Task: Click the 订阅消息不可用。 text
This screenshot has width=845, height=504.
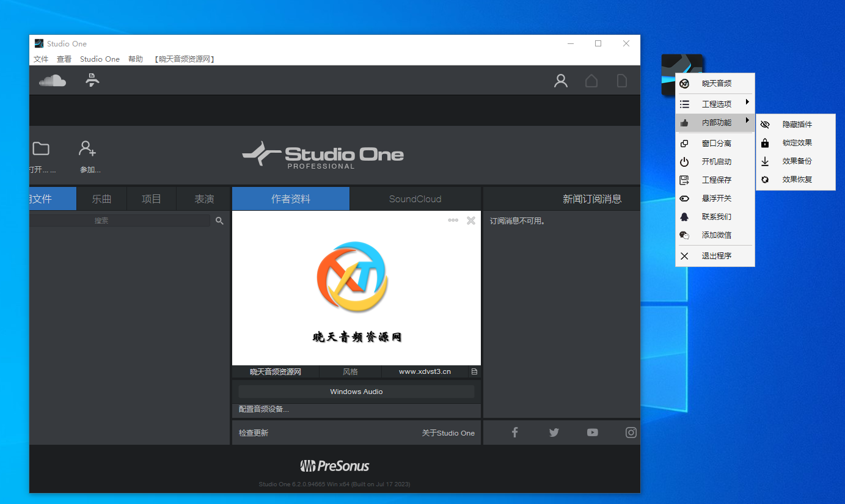Action: click(518, 221)
